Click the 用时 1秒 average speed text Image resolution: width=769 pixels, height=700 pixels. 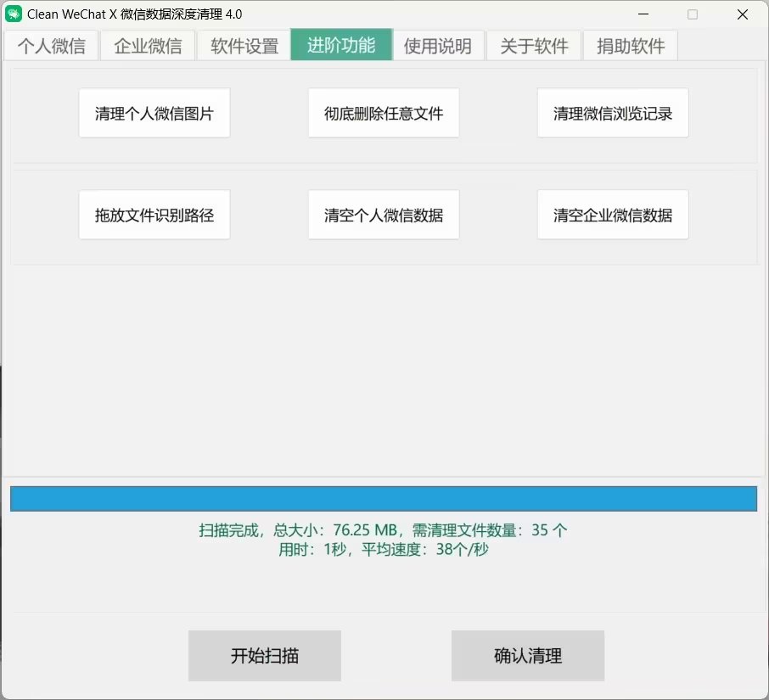(x=384, y=550)
